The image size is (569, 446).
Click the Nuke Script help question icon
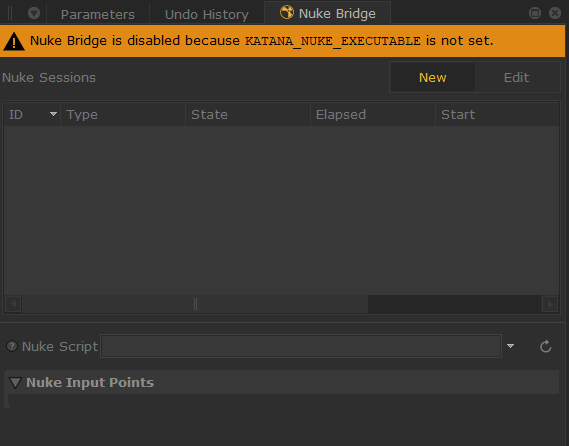point(12,346)
